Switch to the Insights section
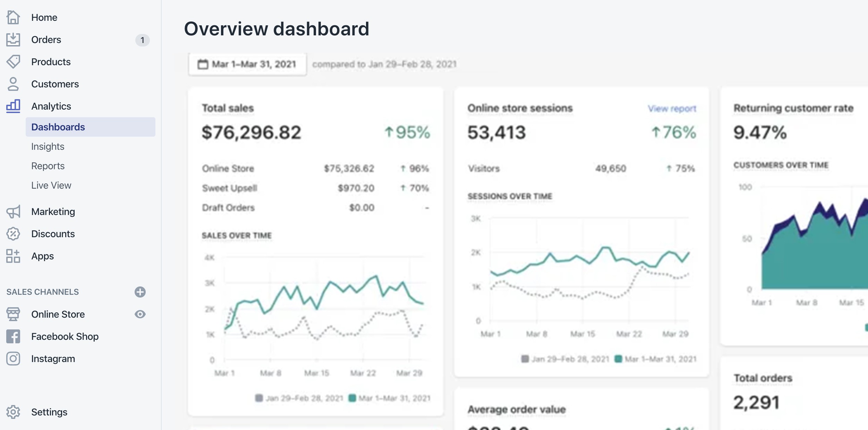 [x=48, y=146]
